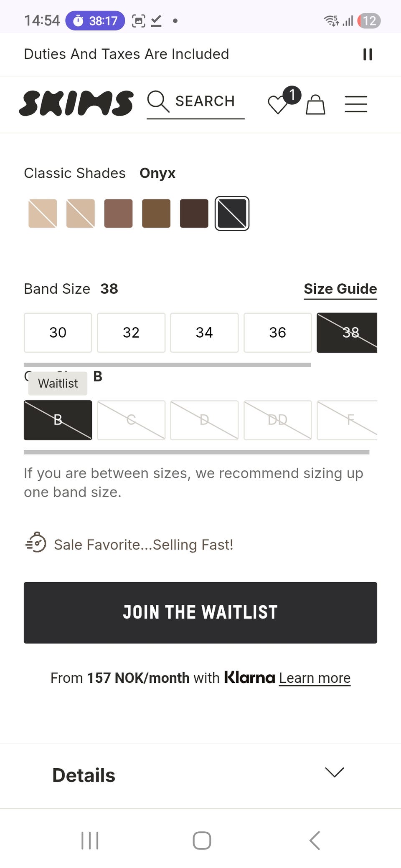The height and width of the screenshot is (868, 401).
Task: Pick the darkest brown shade swatch
Action: pyautogui.click(x=194, y=213)
